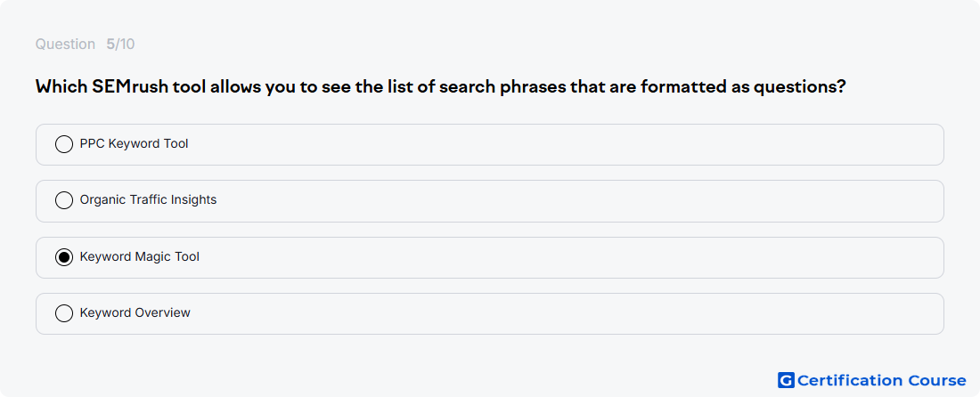Open the Certification Course text link
Viewport: 980px width, 397px height.
click(x=882, y=380)
